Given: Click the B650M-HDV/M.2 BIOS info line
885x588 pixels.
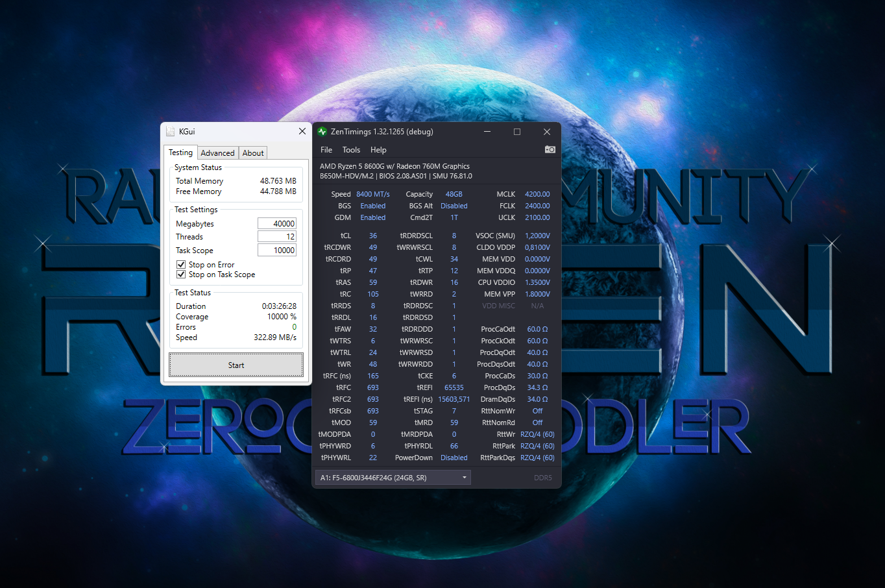Looking at the screenshot, I should pyautogui.click(x=396, y=176).
